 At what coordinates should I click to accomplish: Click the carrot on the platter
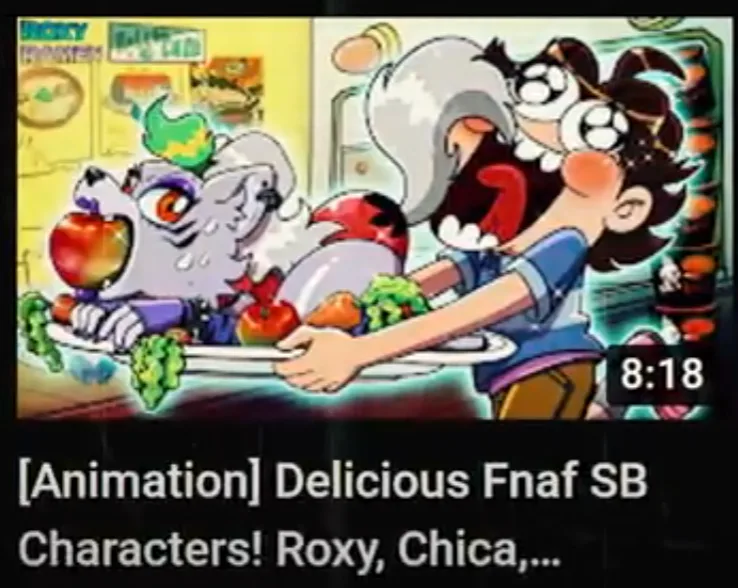click(x=335, y=310)
